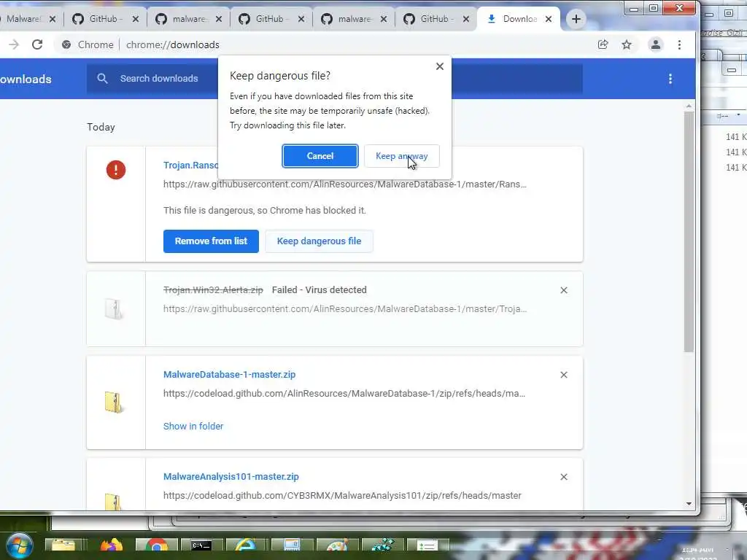Click the downloads page vertical scrollbar thumb
747x560 pixels.
(x=689, y=232)
